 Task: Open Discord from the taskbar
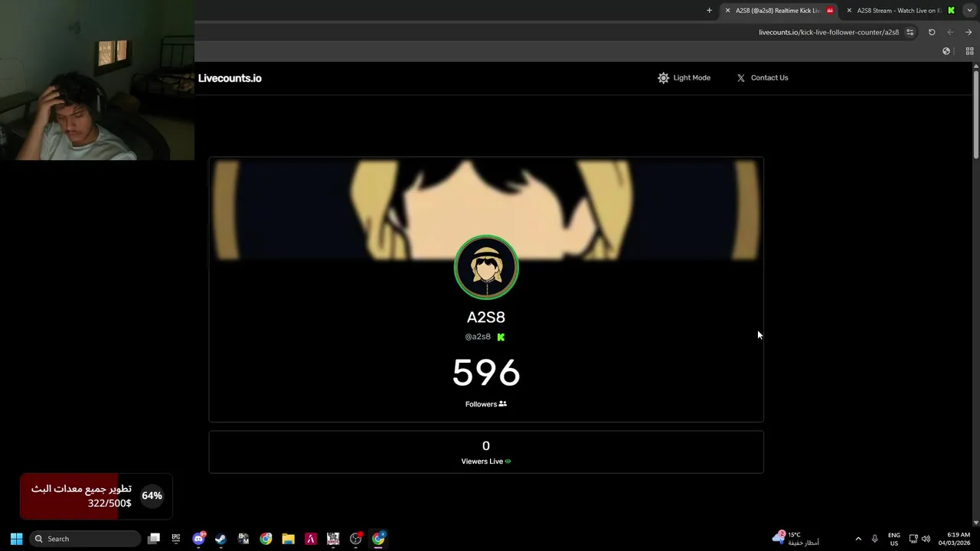(199, 539)
